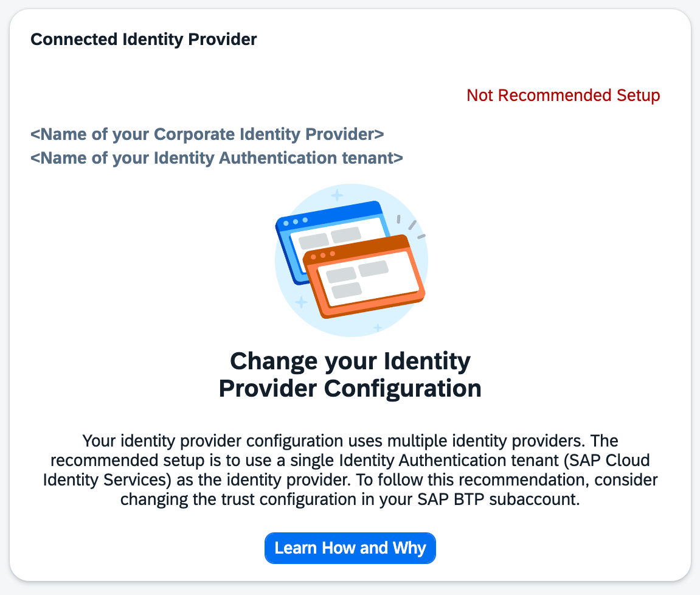
Task: Select the Identity Authentication tenant name placeholder
Action: (x=217, y=158)
